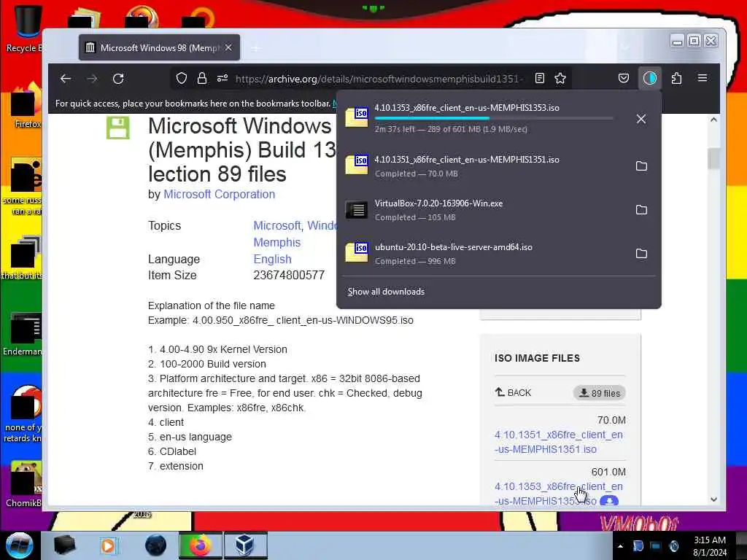Open the Microsoft Corporation author link
The height and width of the screenshot is (560, 747).
[219, 194]
